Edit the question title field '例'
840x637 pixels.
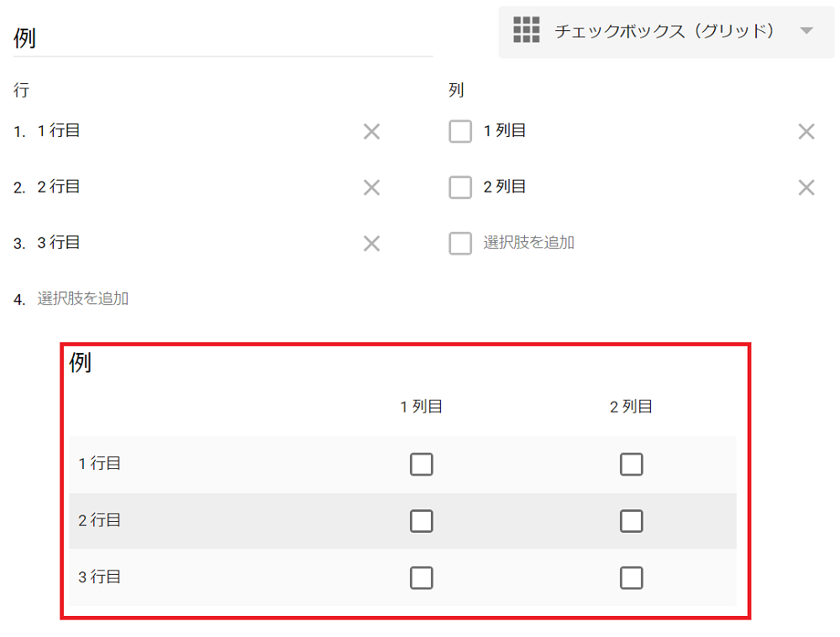click(218, 39)
